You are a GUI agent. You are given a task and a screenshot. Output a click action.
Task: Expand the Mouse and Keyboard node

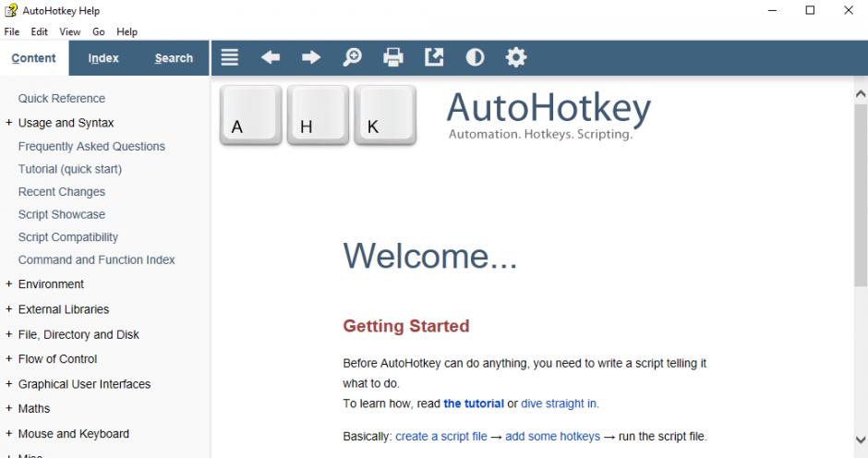[x=9, y=433]
